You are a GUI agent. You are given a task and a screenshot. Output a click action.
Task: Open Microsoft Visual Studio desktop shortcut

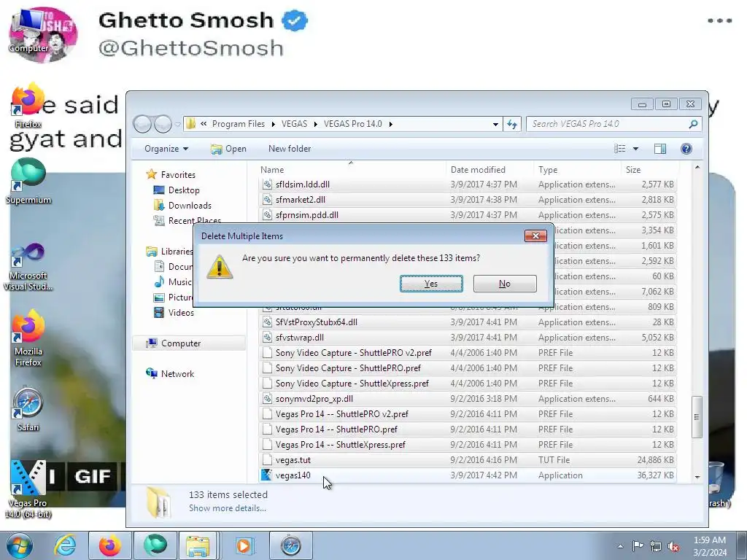pos(28,267)
